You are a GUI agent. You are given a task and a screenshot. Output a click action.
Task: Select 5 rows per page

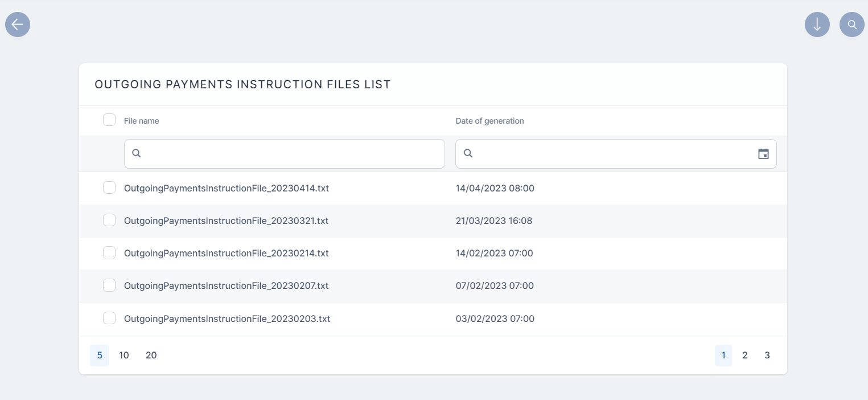click(x=99, y=355)
